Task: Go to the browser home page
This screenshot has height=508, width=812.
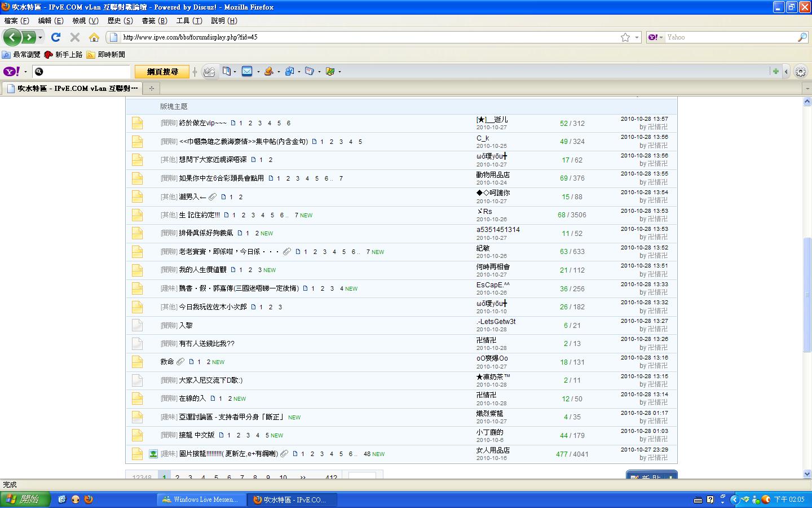Action: (x=94, y=37)
